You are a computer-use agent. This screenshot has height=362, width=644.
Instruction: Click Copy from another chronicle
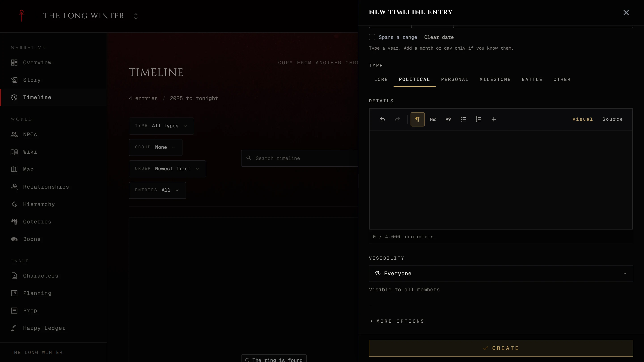pyautogui.click(x=318, y=63)
